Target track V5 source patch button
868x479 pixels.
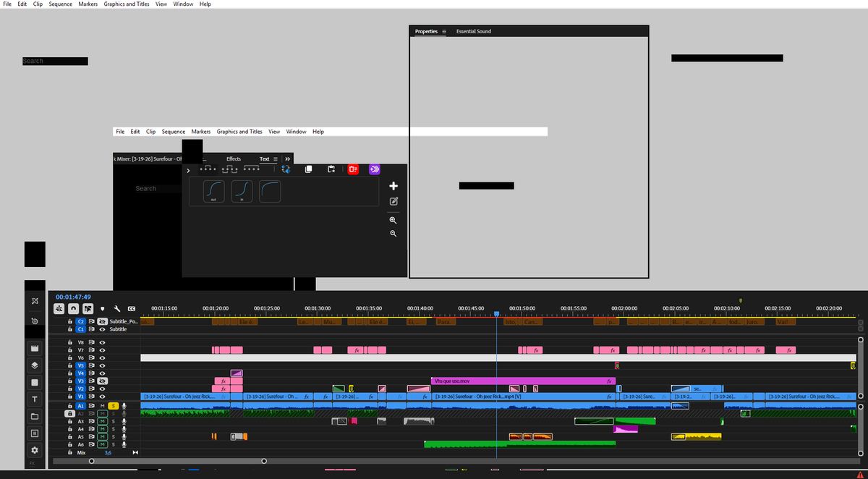[81, 365]
